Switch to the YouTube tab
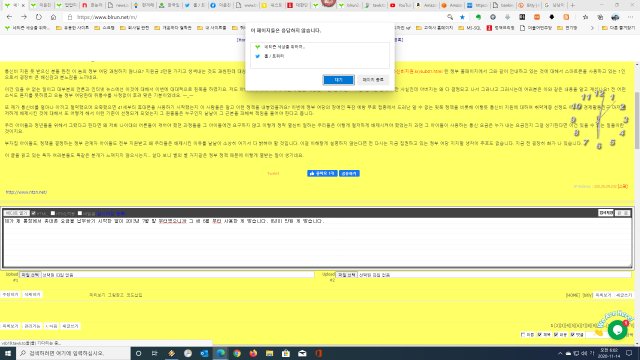Image resolution: width=640 pixels, height=360 pixels. pos(400,5)
